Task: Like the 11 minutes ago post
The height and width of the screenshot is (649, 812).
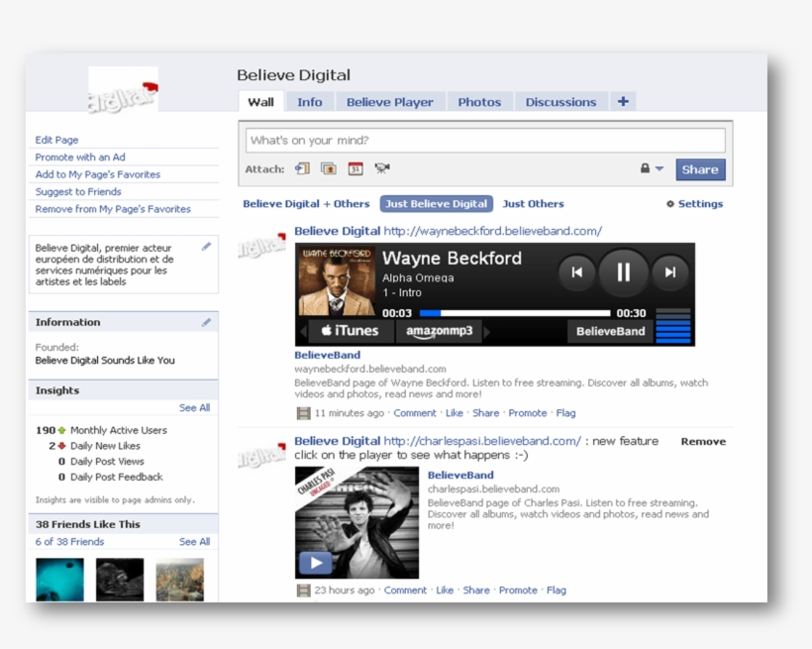Action: [x=455, y=413]
